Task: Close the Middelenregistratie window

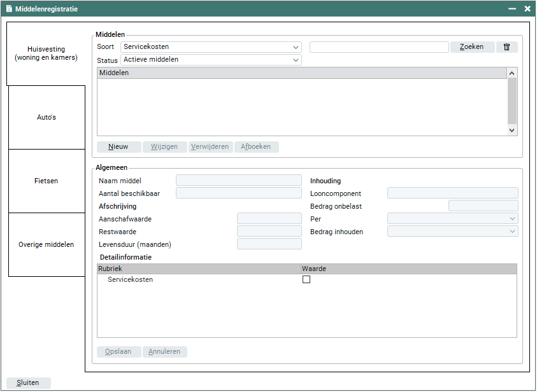Action: coord(527,9)
